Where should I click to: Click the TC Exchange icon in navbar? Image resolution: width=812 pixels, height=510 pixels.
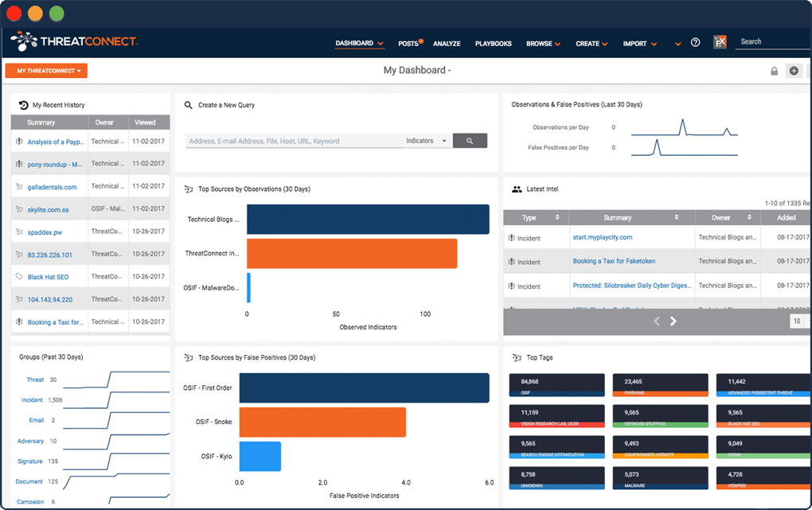pos(720,42)
